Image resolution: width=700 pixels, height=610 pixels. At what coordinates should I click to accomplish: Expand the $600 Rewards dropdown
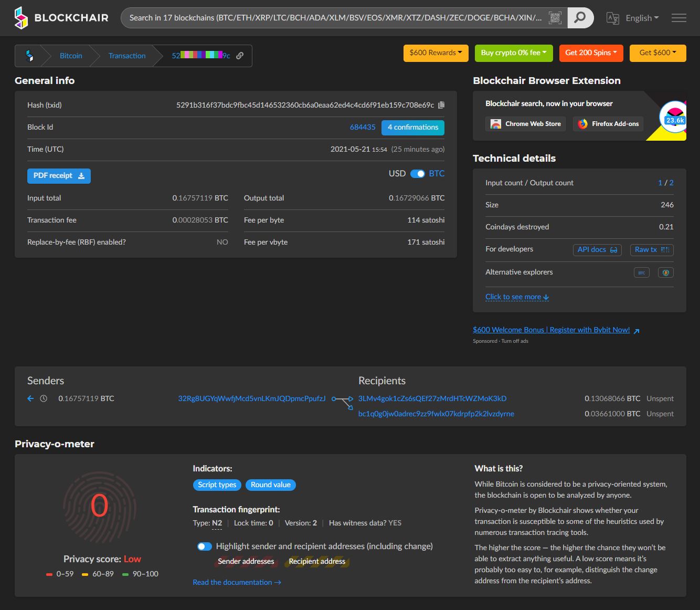click(x=436, y=52)
